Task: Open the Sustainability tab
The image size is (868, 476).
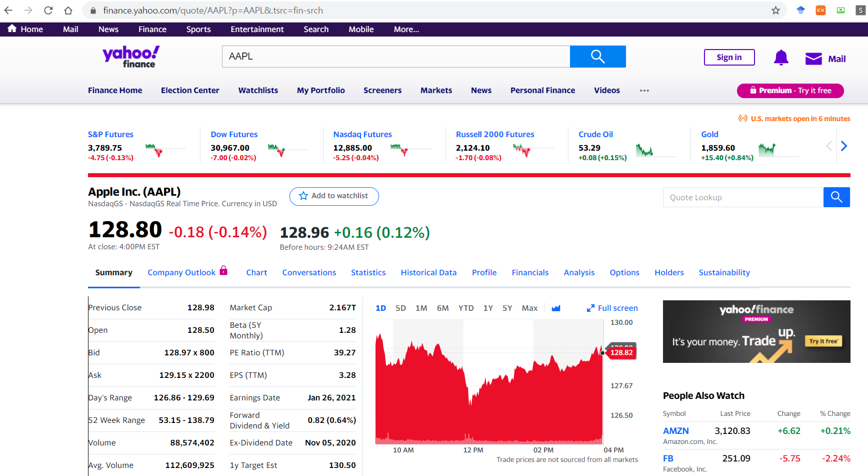Action: point(724,273)
